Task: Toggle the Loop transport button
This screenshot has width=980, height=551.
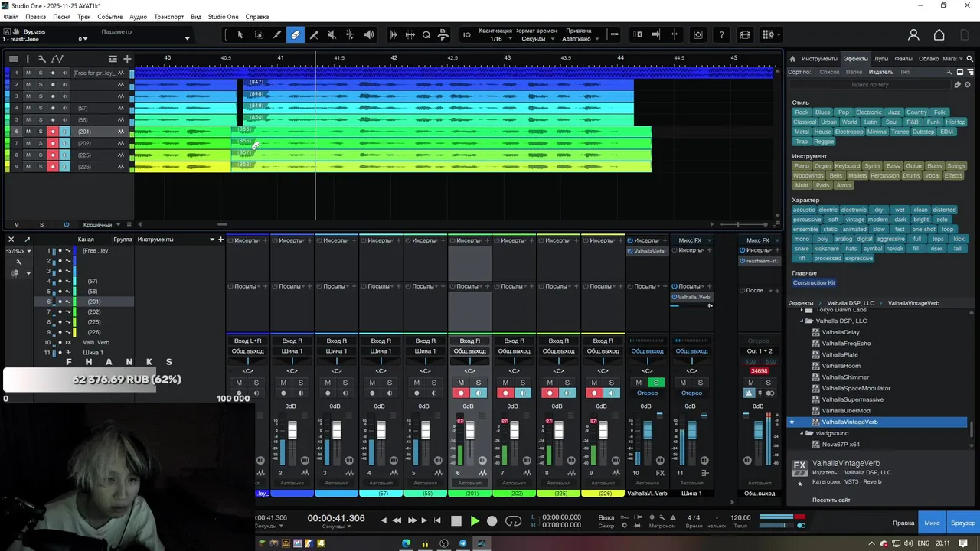Action: tap(513, 520)
